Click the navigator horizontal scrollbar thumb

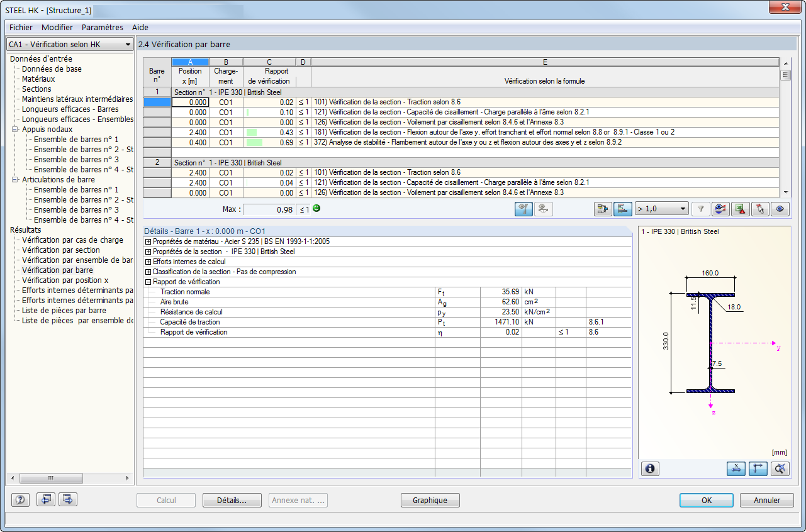51,479
